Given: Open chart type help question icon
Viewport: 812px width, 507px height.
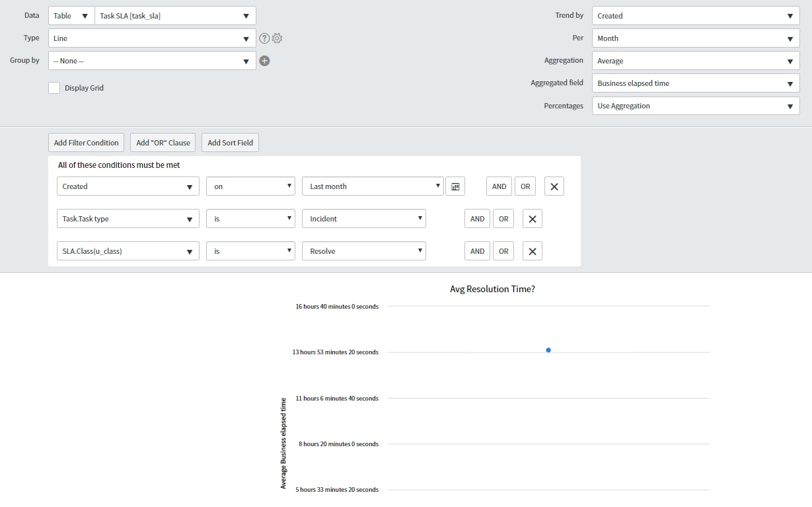Looking at the screenshot, I should point(264,38).
